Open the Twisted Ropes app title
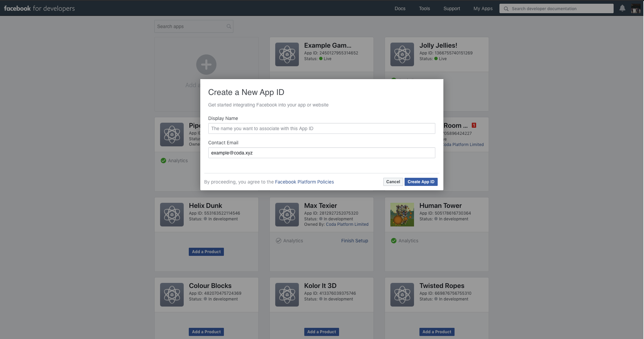This screenshot has height=339, width=644. tap(442, 286)
